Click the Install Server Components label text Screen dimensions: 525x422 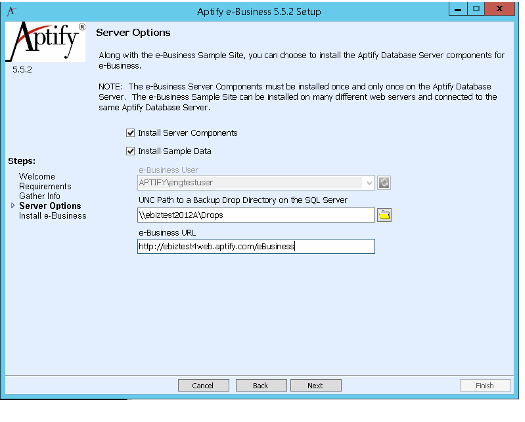[188, 133]
